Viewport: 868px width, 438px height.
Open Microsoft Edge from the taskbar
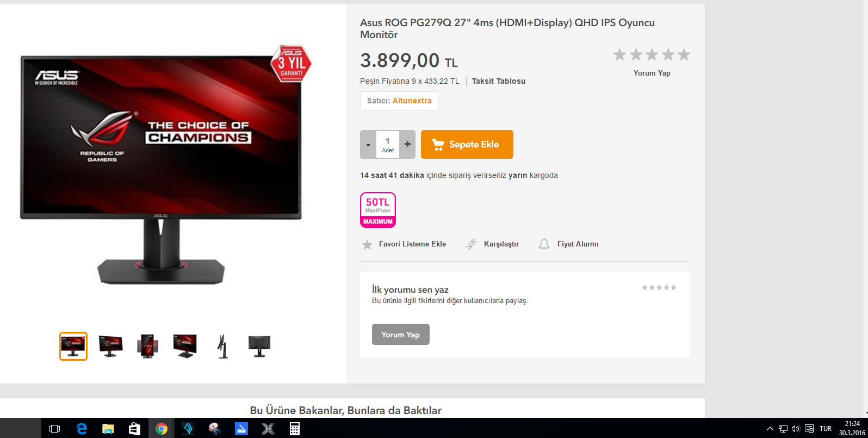[82, 429]
